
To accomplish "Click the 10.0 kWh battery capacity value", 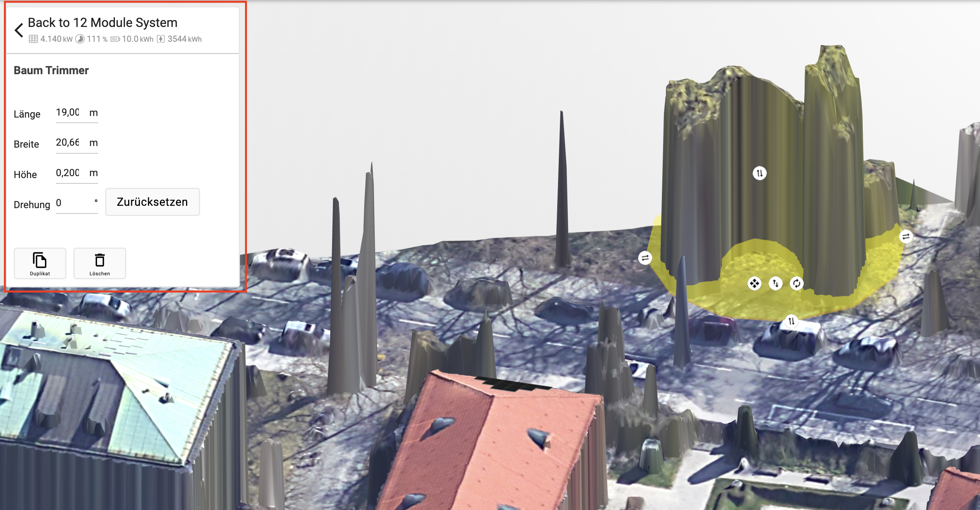I will pyautogui.click(x=138, y=39).
